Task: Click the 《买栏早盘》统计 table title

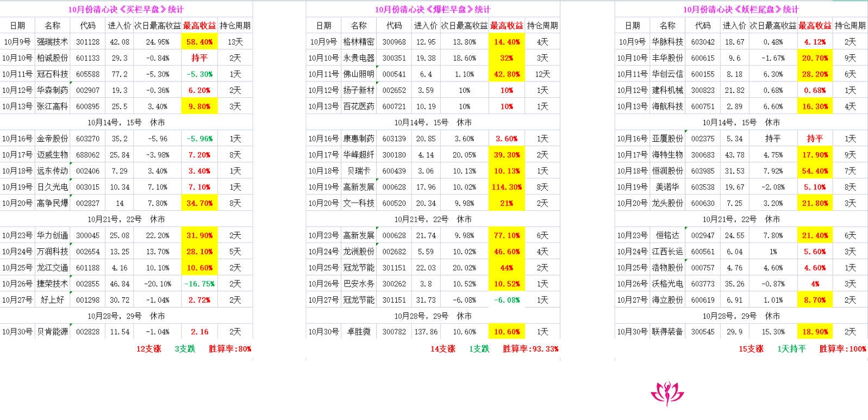Action: pyautogui.click(x=126, y=9)
